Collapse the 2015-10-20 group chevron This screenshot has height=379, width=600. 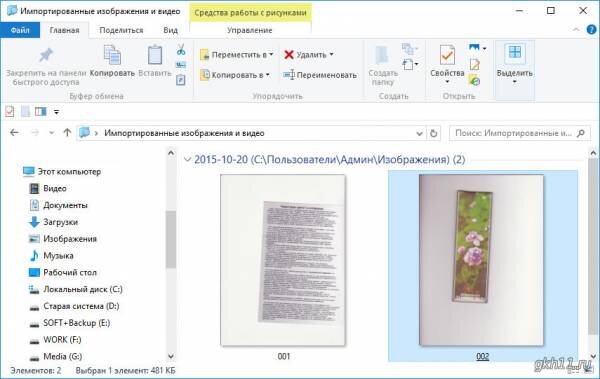pyautogui.click(x=187, y=159)
